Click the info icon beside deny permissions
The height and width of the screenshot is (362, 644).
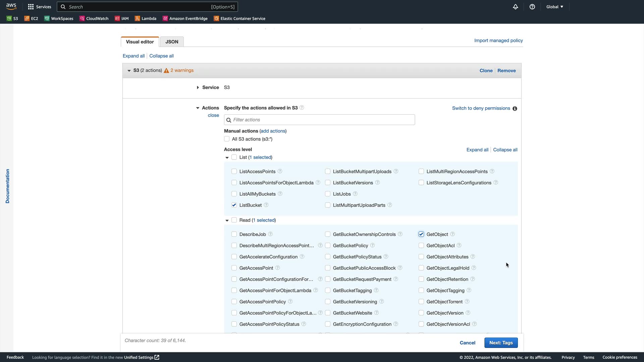tap(515, 109)
